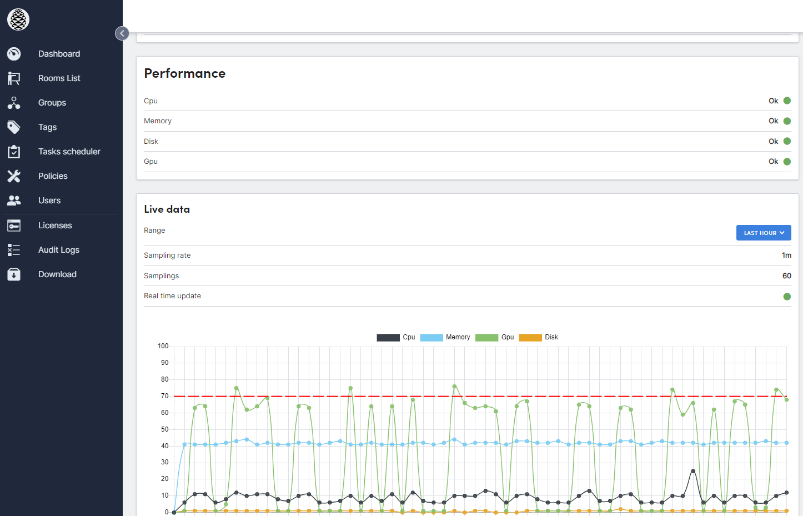The height and width of the screenshot is (516, 803).
Task: Collapse the sidebar with the chevron button
Action: (x=122, y=33)
